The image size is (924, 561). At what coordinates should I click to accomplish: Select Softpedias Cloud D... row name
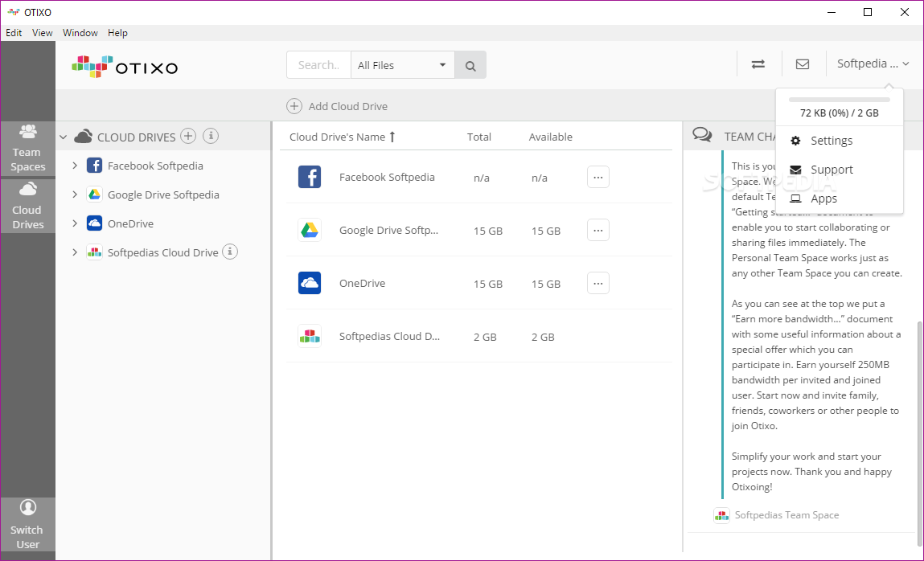point(389,336)
